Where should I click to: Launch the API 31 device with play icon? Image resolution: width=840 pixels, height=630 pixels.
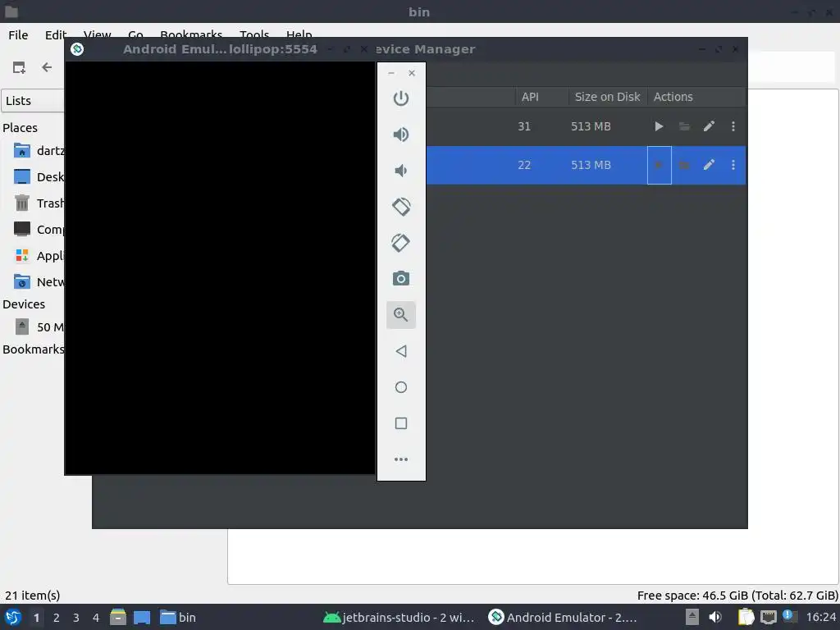659,126
